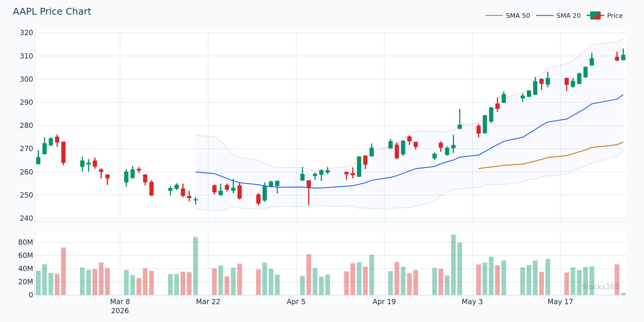This screenshot has width=644, height=322.
Task: Click the 80M volume axis label
Action: coord(26,242)
